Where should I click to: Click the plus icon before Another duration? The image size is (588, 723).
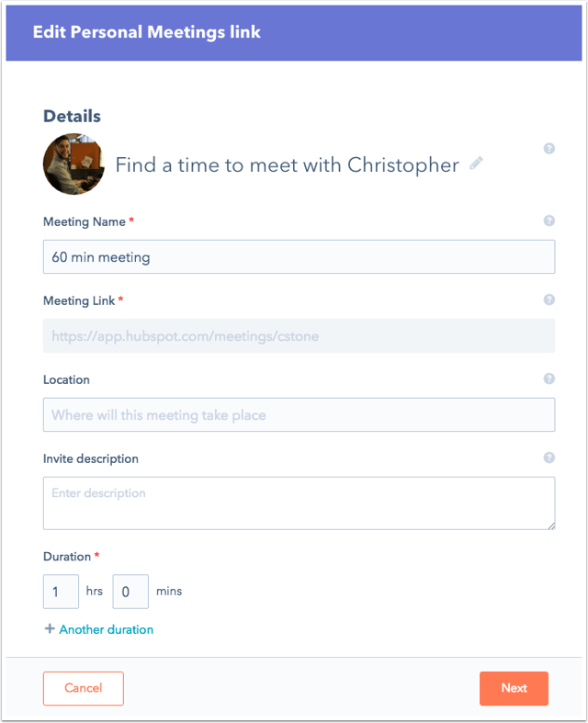click(50, 628)
